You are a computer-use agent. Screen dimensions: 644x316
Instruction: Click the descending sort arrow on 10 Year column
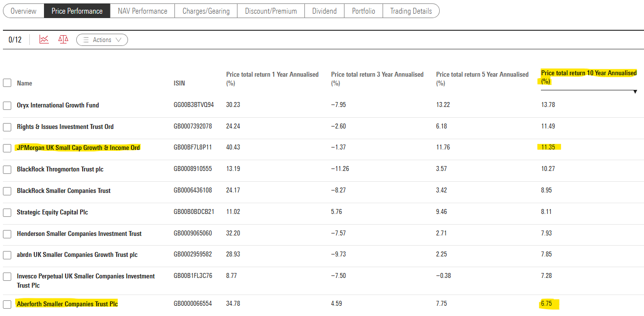pos(635,92)
